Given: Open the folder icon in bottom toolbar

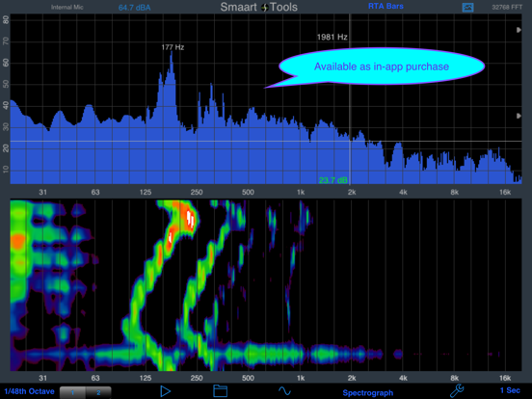Looking at the screenshot, I should [220, 391].
